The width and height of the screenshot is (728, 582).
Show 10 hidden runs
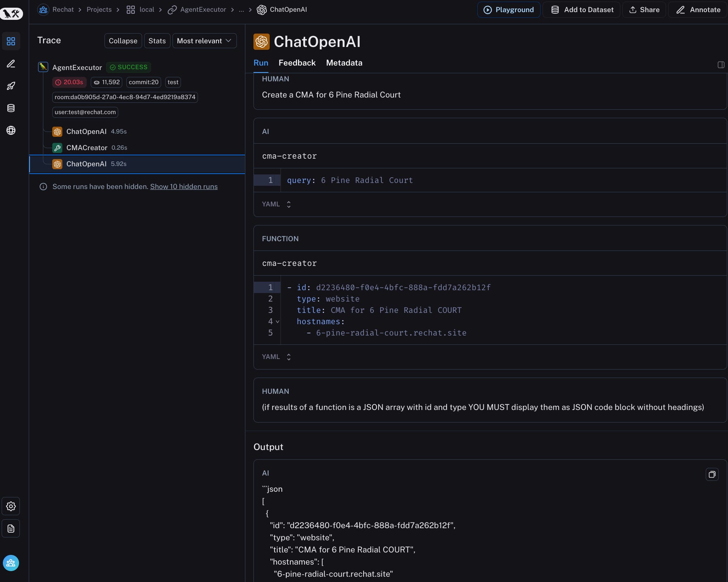pos(184,187)
